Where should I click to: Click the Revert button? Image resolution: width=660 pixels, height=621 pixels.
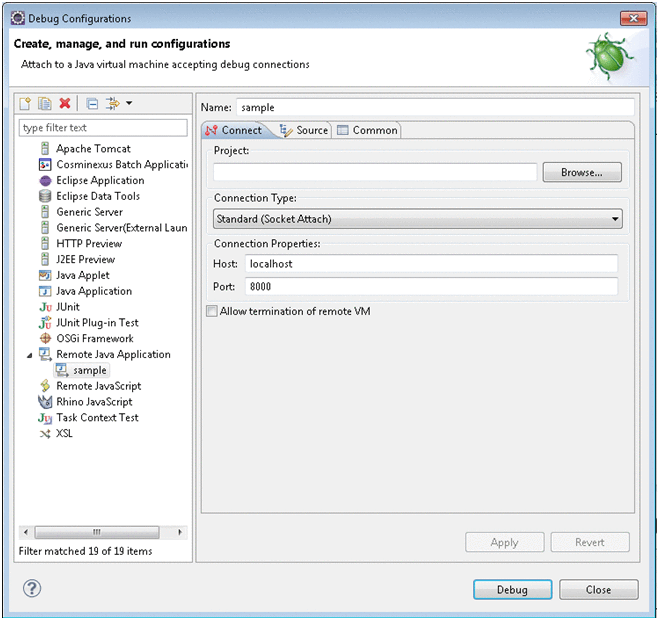[590, 542]
